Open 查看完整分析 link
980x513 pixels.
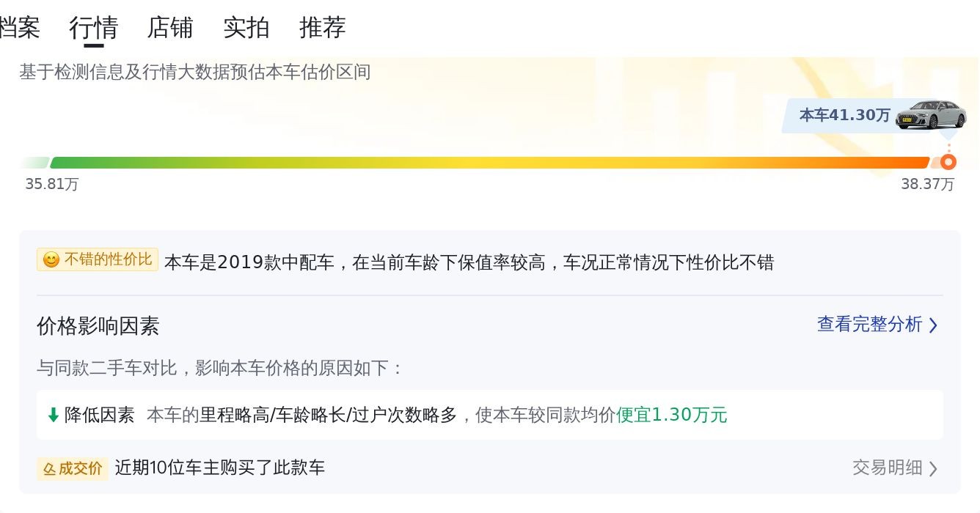click(869, 325)
